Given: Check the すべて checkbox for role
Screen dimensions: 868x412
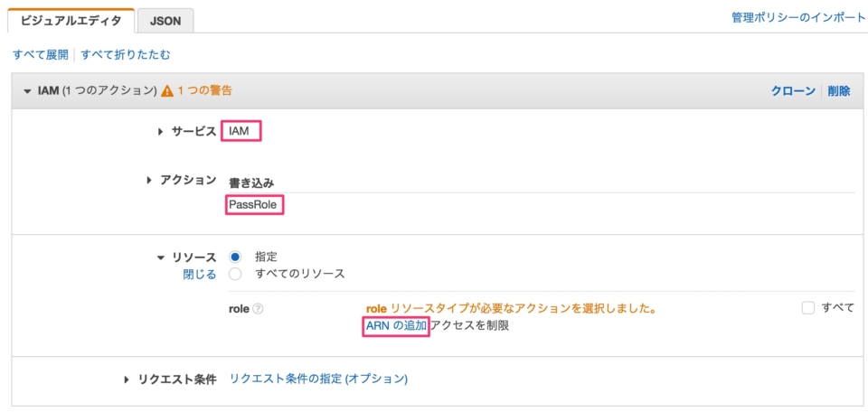Looking at the screenshot, I should 808,308.
